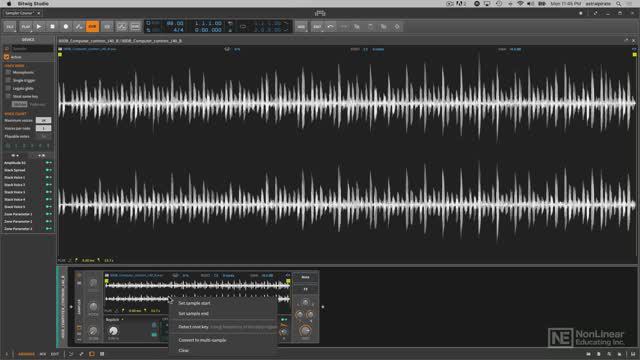
Task: Adjust the knob under Replace dropdown
Action: 113,331
